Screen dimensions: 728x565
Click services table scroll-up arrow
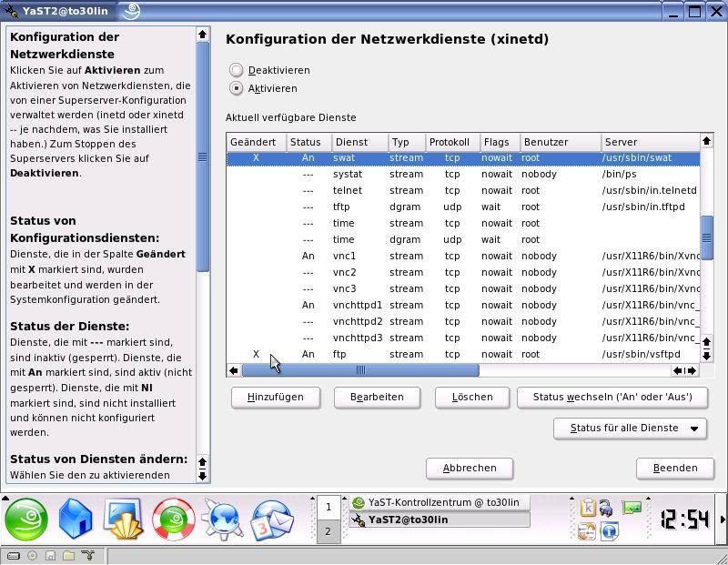(x=707, y=141)
